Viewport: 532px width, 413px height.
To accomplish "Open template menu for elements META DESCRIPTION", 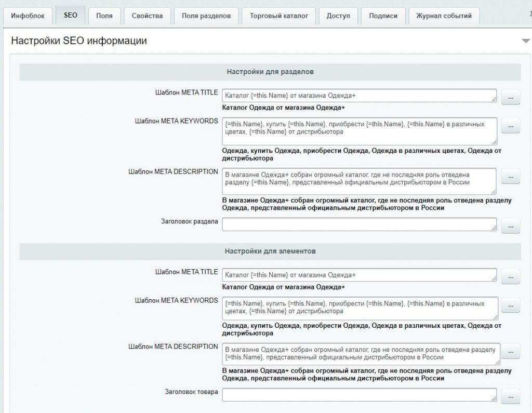I will coord(511,352).
